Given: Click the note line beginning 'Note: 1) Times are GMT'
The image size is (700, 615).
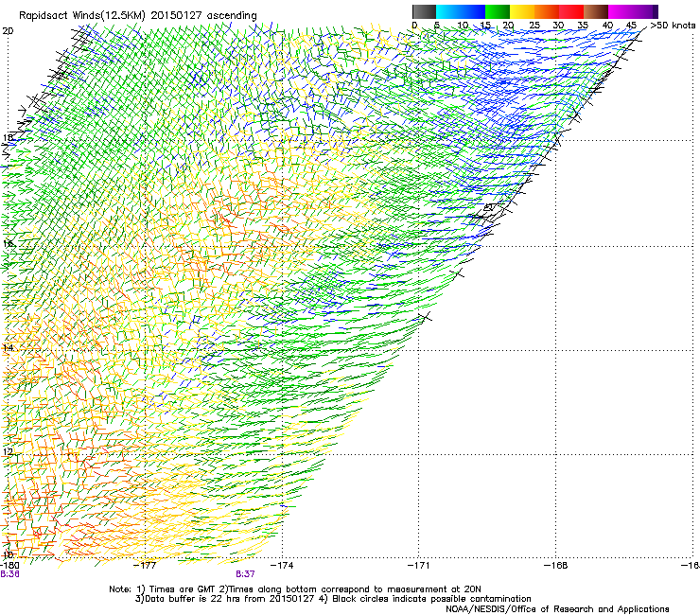Looking at the screenshot, I should tap(295, 589).
